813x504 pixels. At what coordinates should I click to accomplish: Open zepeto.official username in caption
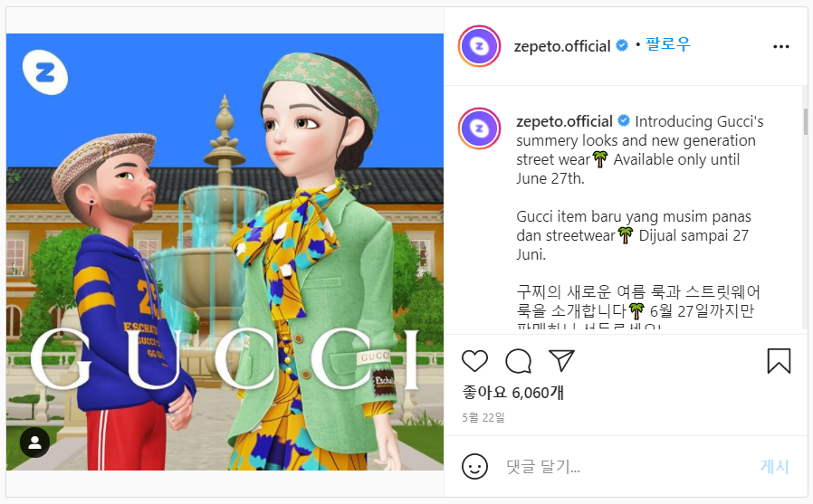(x=564, y=121)
